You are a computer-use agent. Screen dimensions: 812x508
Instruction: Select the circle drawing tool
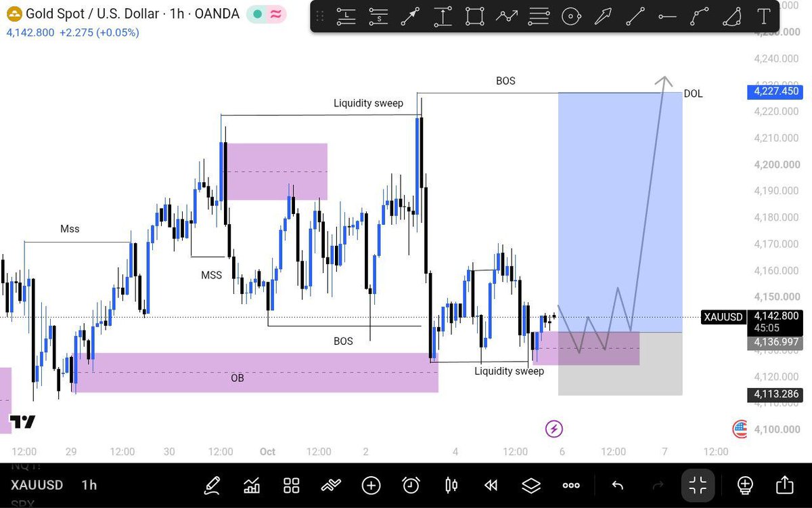[572, 17]
